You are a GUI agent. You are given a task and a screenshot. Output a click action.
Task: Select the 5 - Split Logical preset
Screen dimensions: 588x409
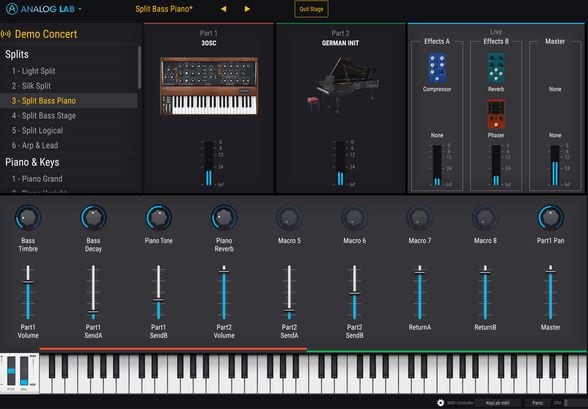tap(69, 130)
